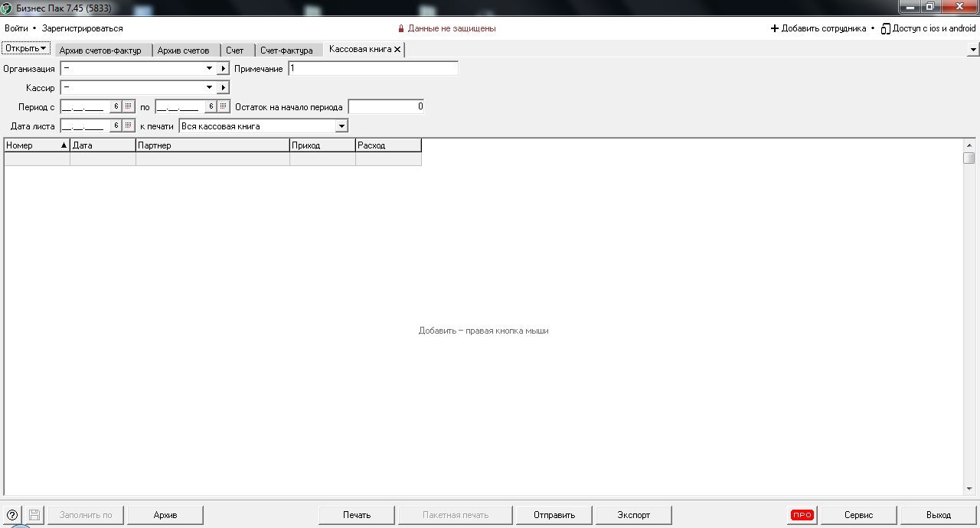Expand the Организация dropdown

pyautogui.click(x=209, y=69)
